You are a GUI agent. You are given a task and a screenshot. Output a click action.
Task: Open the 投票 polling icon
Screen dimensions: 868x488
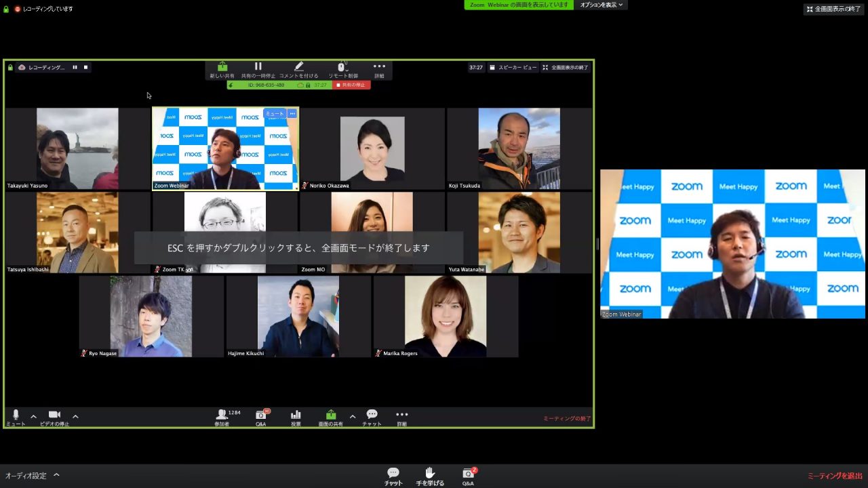(x=296, y=418)
